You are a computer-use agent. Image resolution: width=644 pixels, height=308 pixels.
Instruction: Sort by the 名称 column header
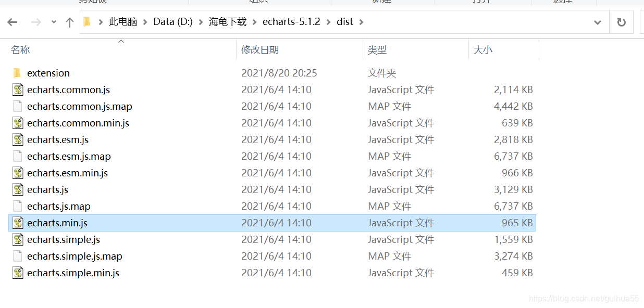click(20, 50)
